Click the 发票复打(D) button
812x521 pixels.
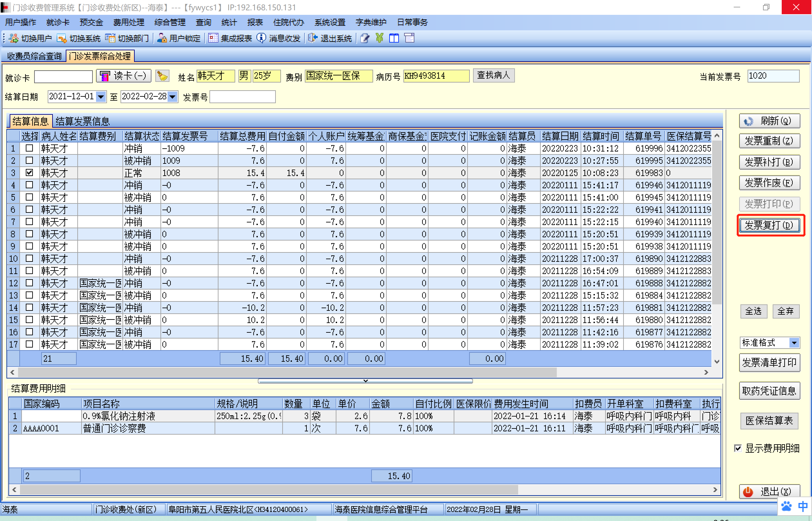pyautogui.click(x=769, y=225)
